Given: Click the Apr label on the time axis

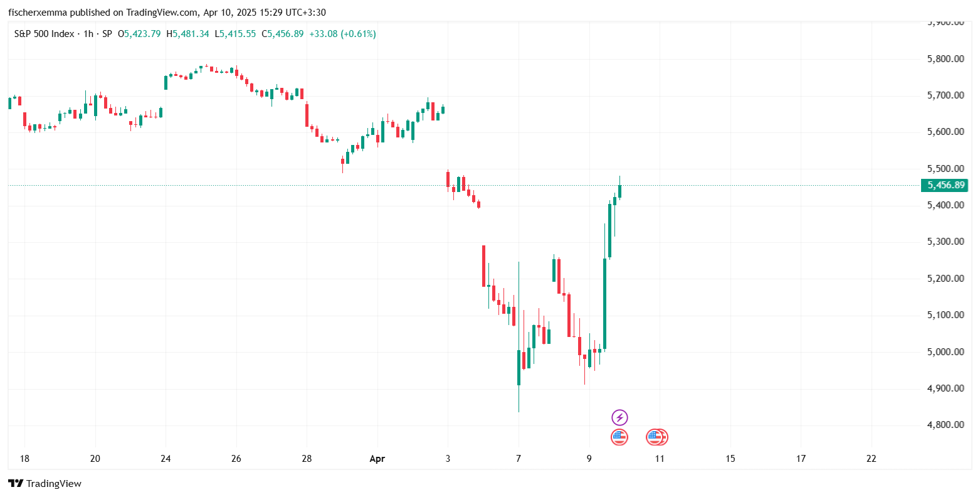Looking at the screenshot, I should (x=377, y=459).
